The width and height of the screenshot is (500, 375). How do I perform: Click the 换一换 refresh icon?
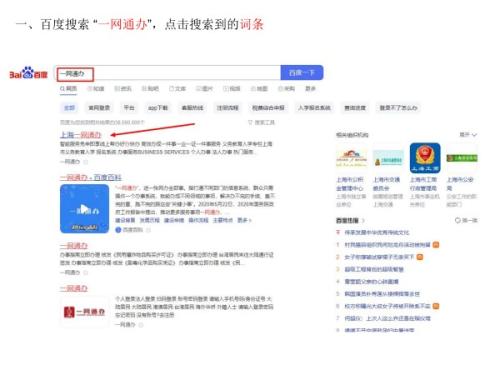pos(458,220)
